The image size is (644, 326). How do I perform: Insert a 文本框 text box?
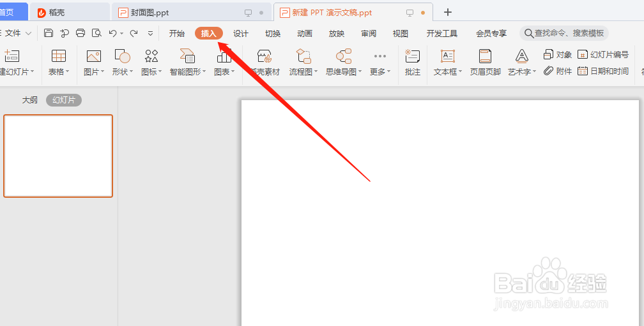[447, 56]
